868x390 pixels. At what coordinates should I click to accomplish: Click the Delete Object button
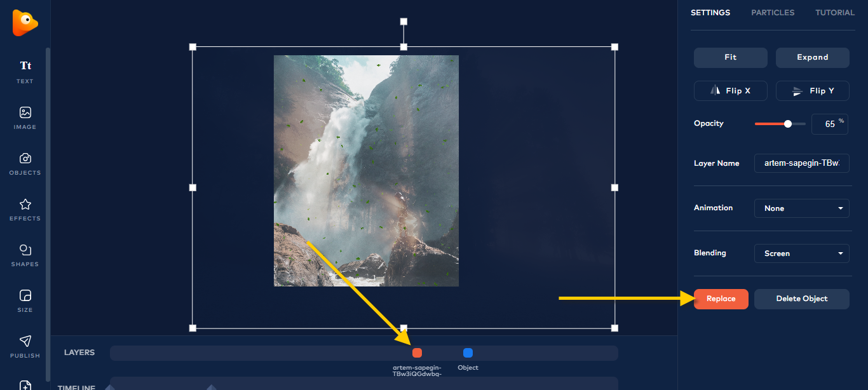802,299
